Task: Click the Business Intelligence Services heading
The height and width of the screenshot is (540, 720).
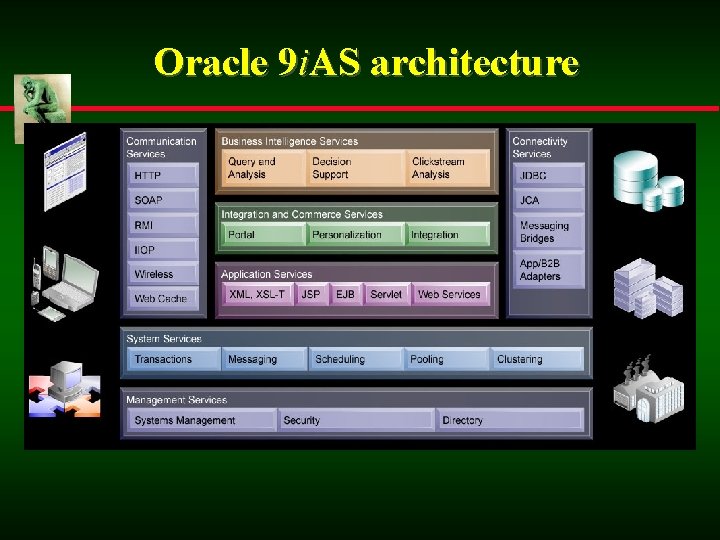Action: tap(290, 141)
